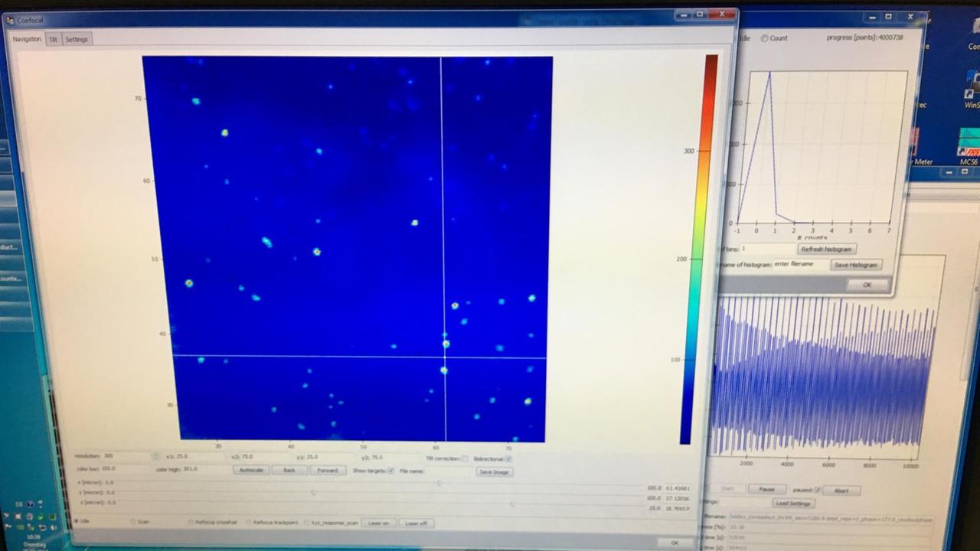Click the Back button

(289, 470)
